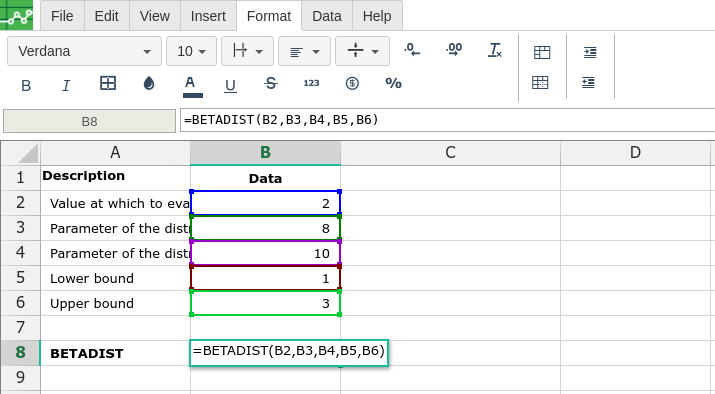
Task: Open the cell borders icon
Action: (108, 83)
